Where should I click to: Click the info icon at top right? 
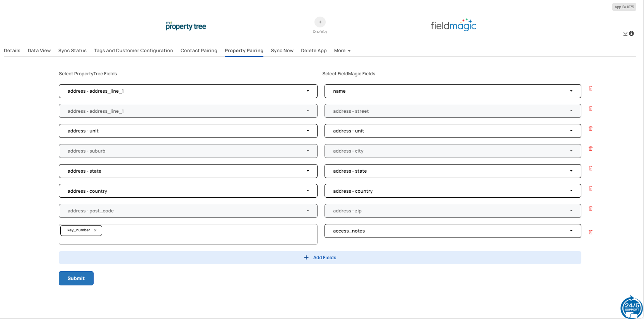tap(631, 34)
